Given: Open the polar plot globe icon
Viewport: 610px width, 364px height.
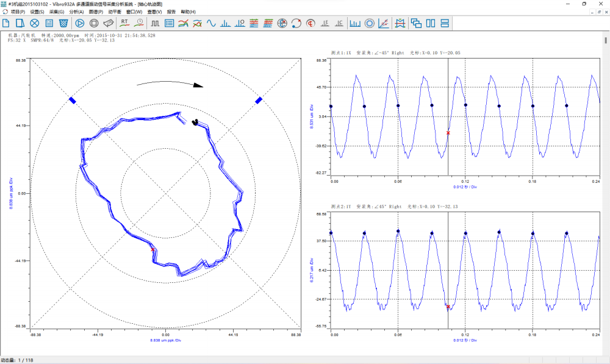Looking at the screenshot, I should tap(282, 23).
